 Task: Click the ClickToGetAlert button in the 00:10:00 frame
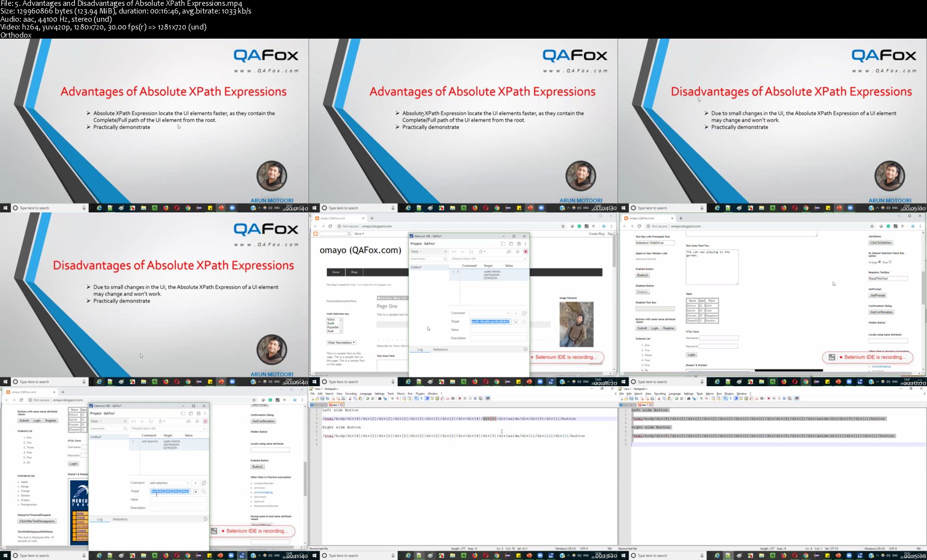881,242
